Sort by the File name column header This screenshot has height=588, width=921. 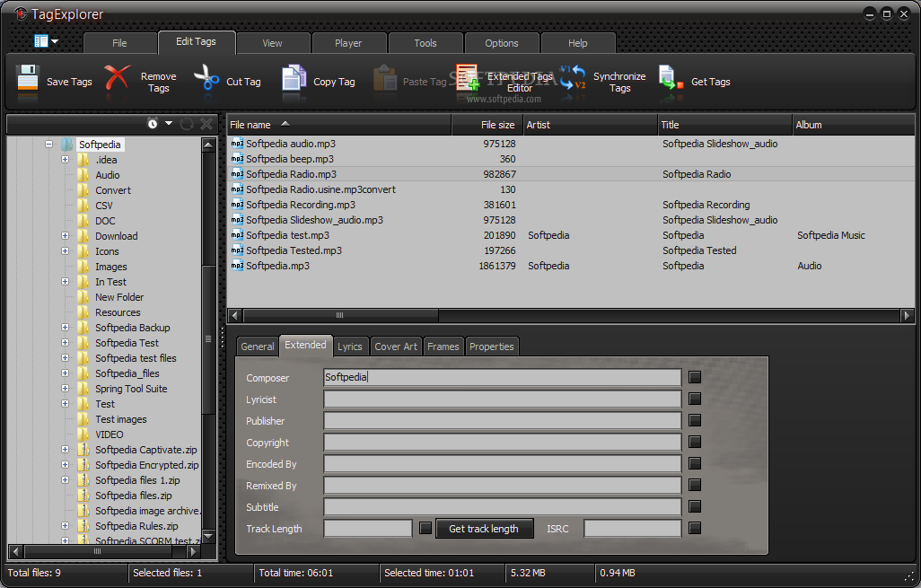(339, 125)
